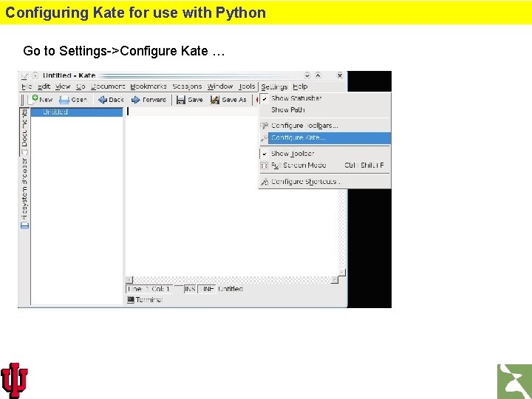Click the Configure Toolbars icon

pyautogui.click(x=265, y=126)
